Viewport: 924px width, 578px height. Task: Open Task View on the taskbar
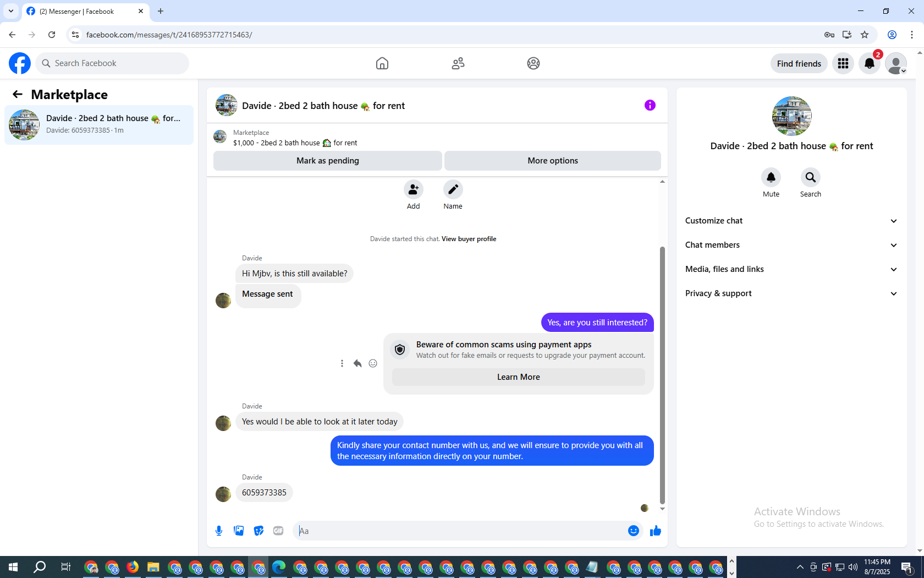click(x=65, y=567)
